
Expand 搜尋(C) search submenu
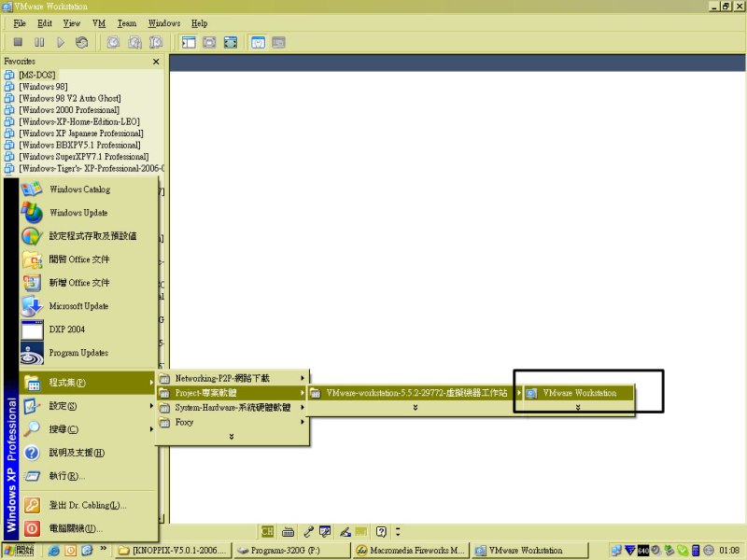tap(88, 429)
